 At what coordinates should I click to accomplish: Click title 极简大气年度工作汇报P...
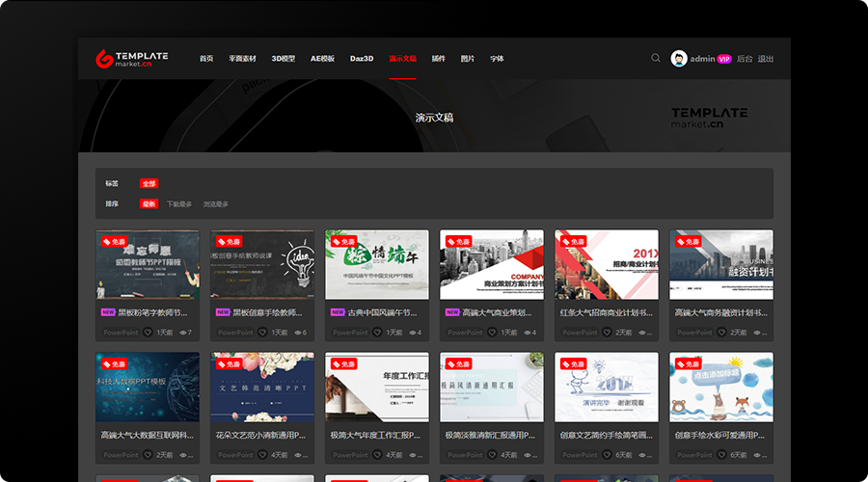tap(375, 435)
